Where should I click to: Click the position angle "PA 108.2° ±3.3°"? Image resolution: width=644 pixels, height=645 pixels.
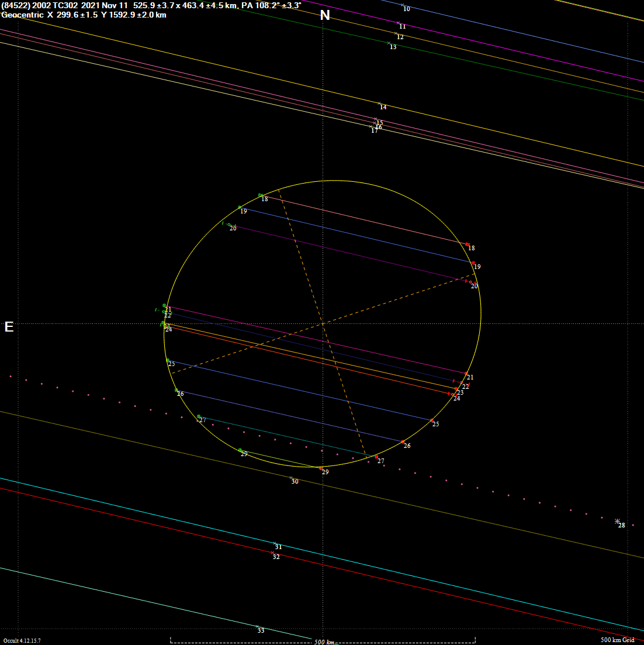click(271, 5)
